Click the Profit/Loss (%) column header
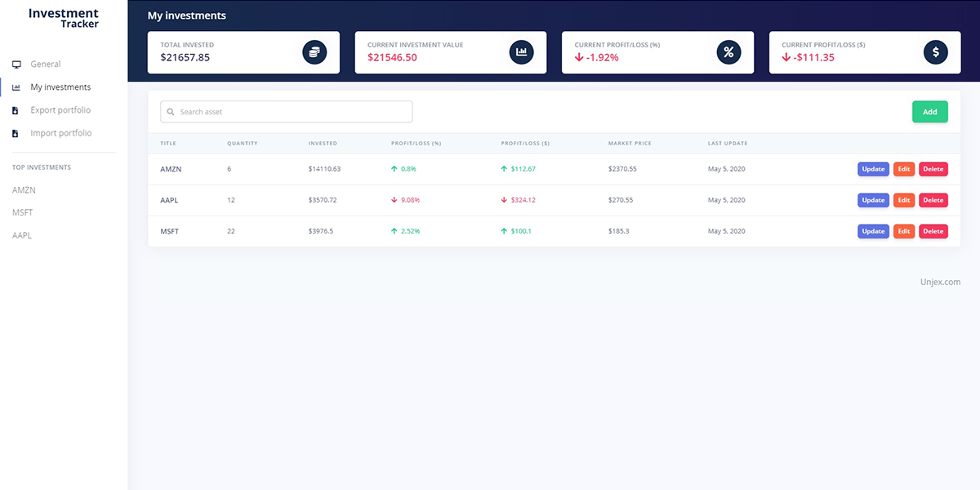Screen dimensions: 980x490 [416, 144]
